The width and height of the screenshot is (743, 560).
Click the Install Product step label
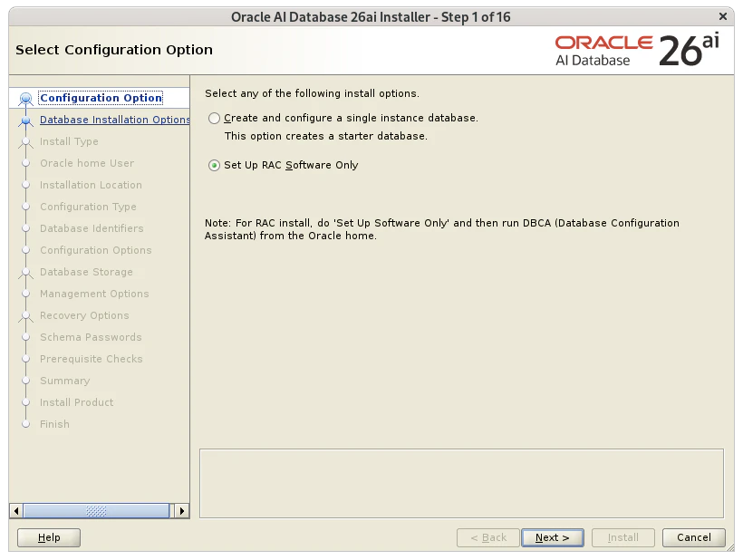tap(77, 402)
